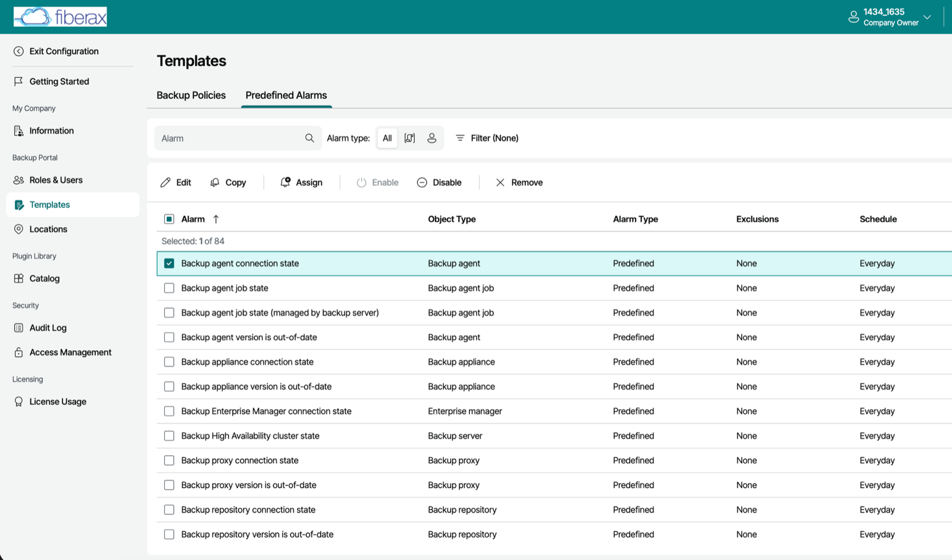Screen dimensions: 952x560
Task: Check Backup appliance version is out-of-date checkbox
Action: (169, 387)
